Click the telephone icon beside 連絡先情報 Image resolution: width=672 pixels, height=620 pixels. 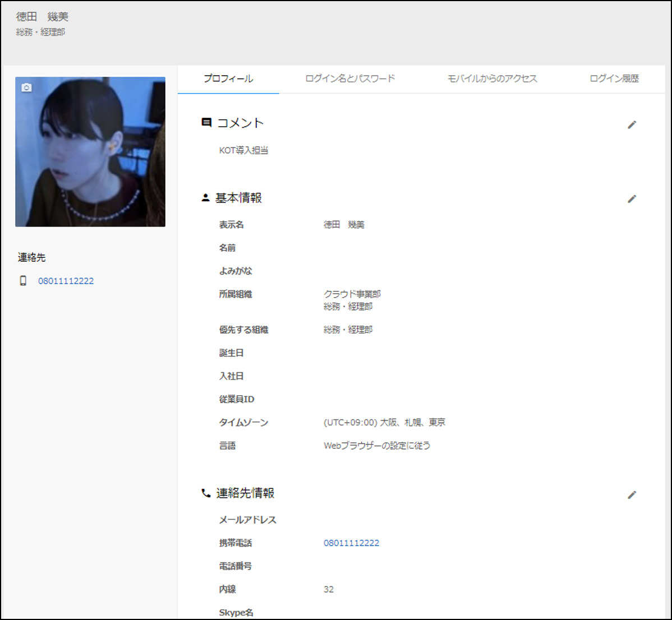pyautogui.click(x=206, y=493)
